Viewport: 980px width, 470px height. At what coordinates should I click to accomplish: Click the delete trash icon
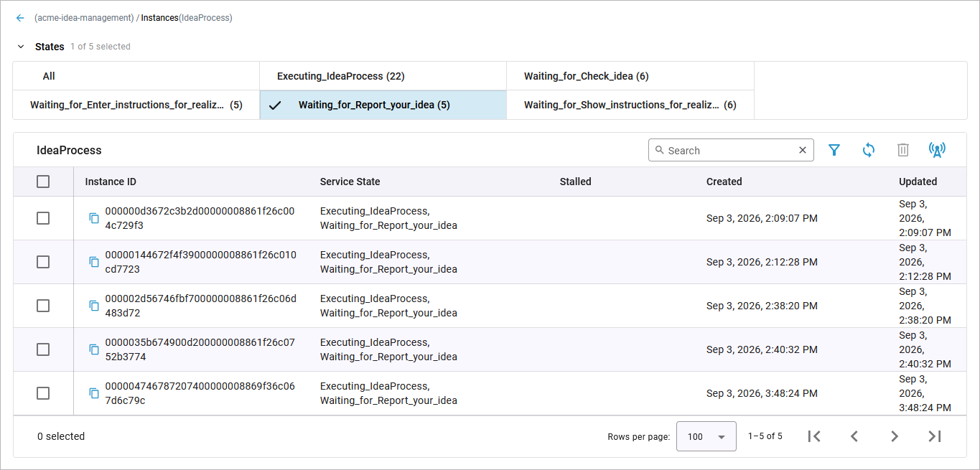(x=903, y=150)
